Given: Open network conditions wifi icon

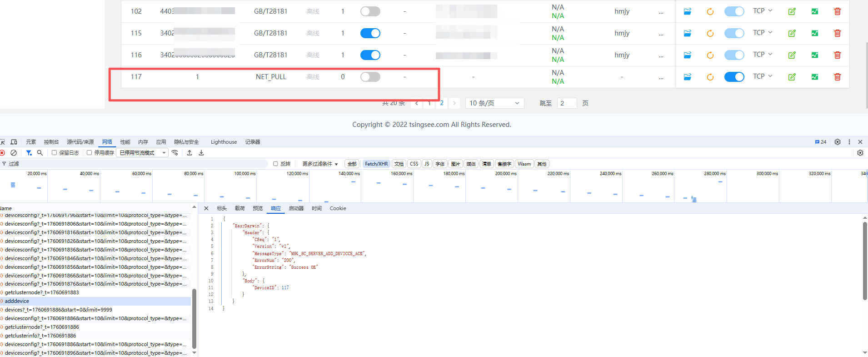Looking at the screenshot, I should tap(175, 153).
